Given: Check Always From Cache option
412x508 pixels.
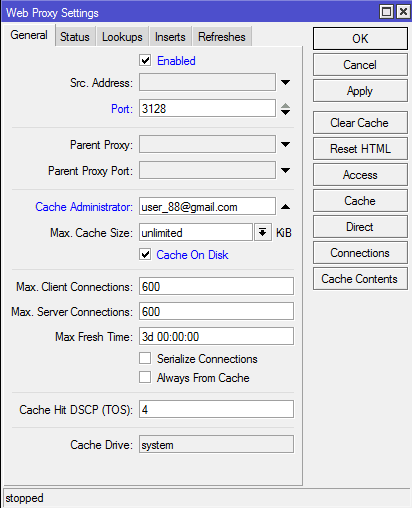Looking at the screenshot, I should pos(145,378).
